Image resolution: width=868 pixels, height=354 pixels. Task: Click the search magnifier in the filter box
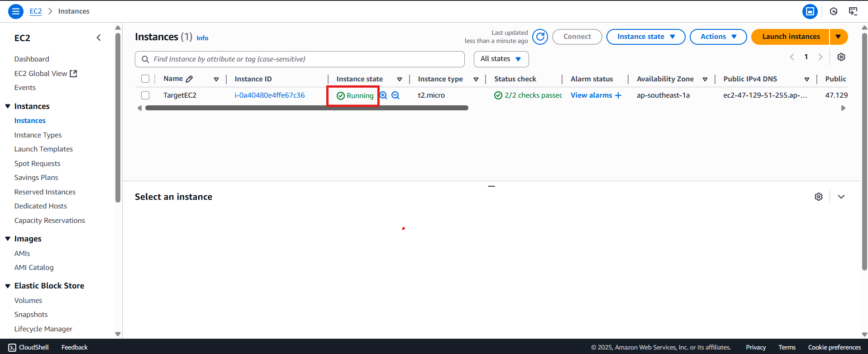coord(145,59)
